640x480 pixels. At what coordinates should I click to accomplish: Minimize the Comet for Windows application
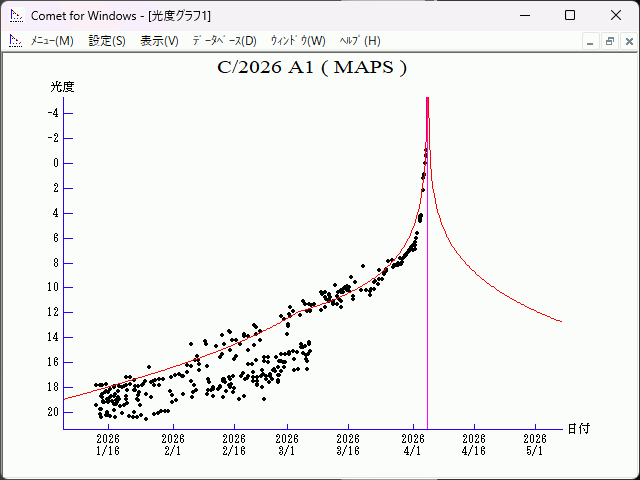click(523, 15)
